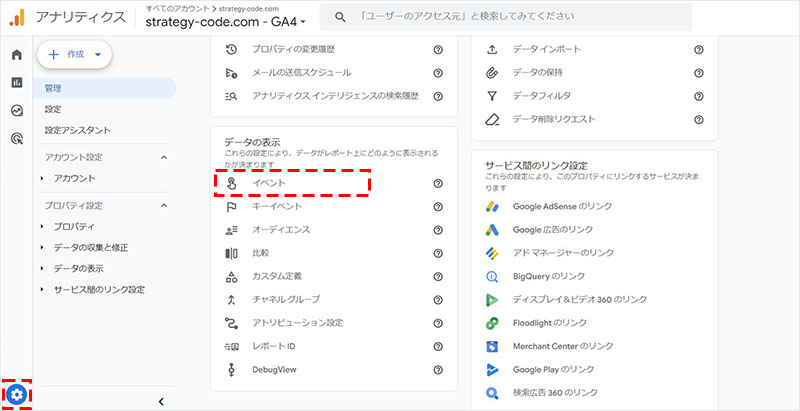Click the Google Analytics logo
Screen dimensions: 800x411
(x=17, y=17)
